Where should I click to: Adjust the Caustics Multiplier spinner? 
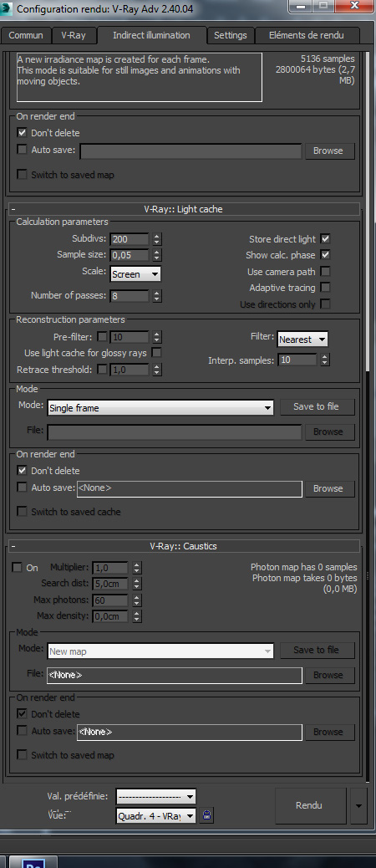(136, 568)
